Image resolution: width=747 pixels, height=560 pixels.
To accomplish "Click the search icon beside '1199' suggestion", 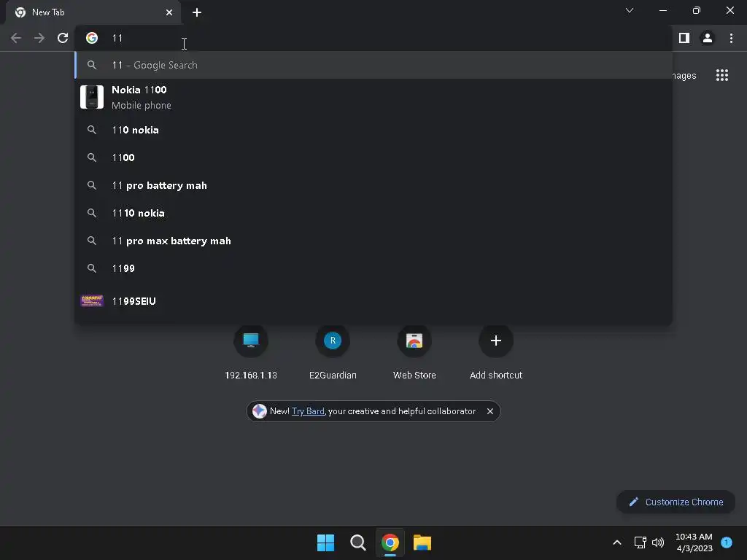I will pyautogui.click(x=92, y=268).
